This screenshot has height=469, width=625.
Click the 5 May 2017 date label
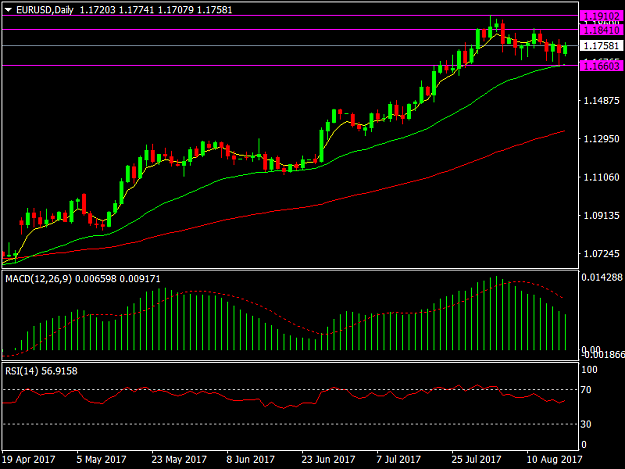point(101,459)
